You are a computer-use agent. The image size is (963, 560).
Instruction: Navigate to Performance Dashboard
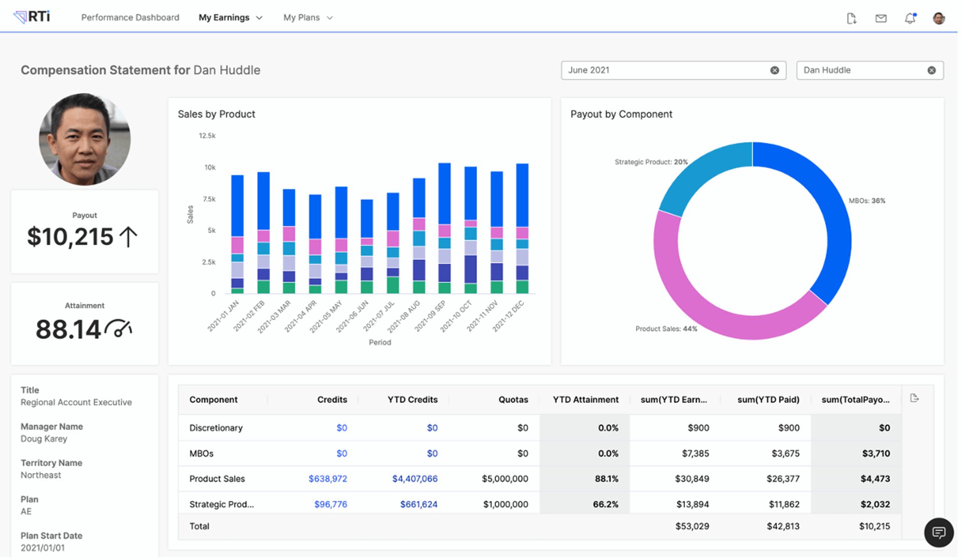point(130,17)
